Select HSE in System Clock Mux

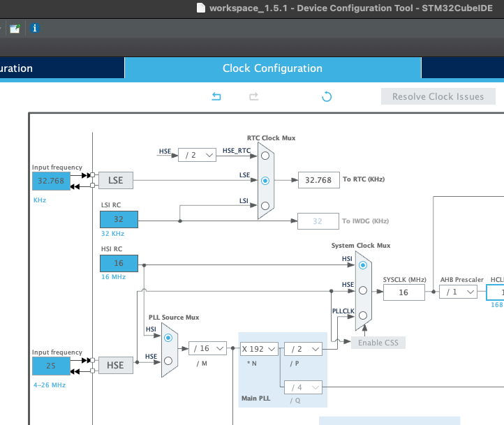point(363,290)
